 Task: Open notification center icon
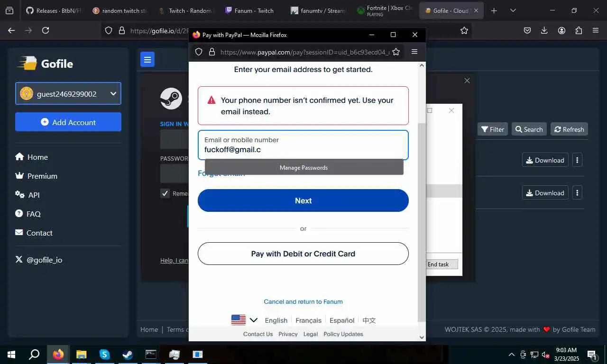point(592,355)
